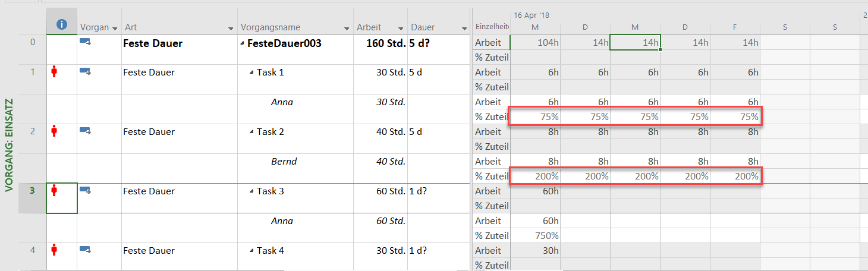Open the Arbeit column filter dropdown
Screen dimensions: 868x271
pyautogui.click(x=400, y=29)
